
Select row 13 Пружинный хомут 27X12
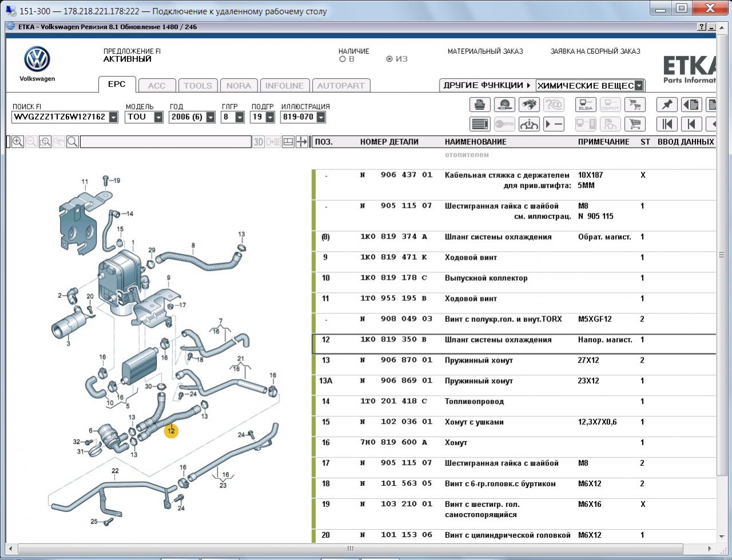coord(514,365)
